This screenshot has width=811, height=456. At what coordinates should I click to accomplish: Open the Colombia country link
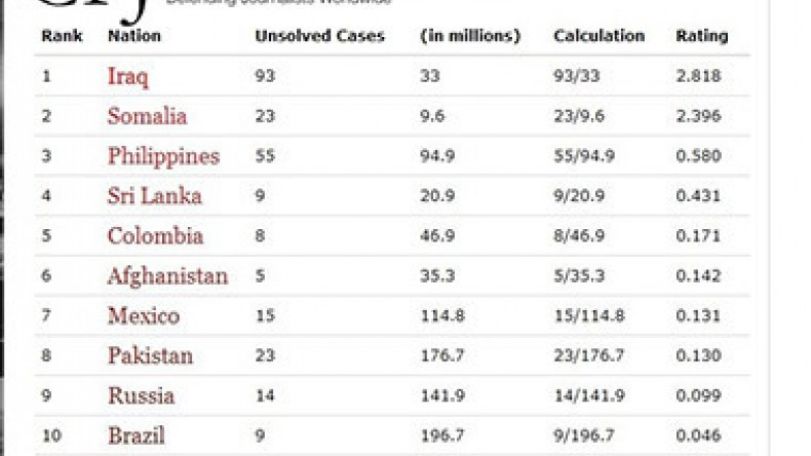click(155, 236)
